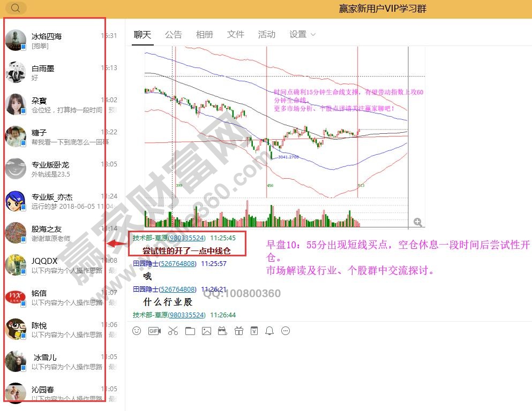
Task: Switch to the 公告 tab
Action: 173,34
